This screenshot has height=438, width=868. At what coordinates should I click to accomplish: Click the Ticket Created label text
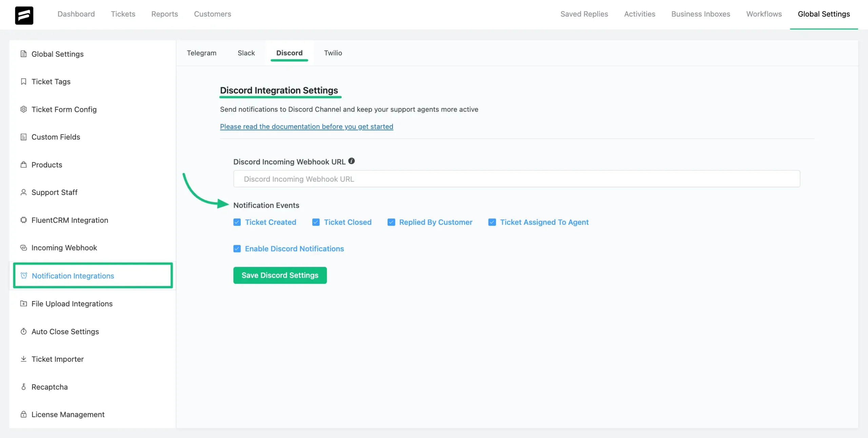(x=271, y=222)
